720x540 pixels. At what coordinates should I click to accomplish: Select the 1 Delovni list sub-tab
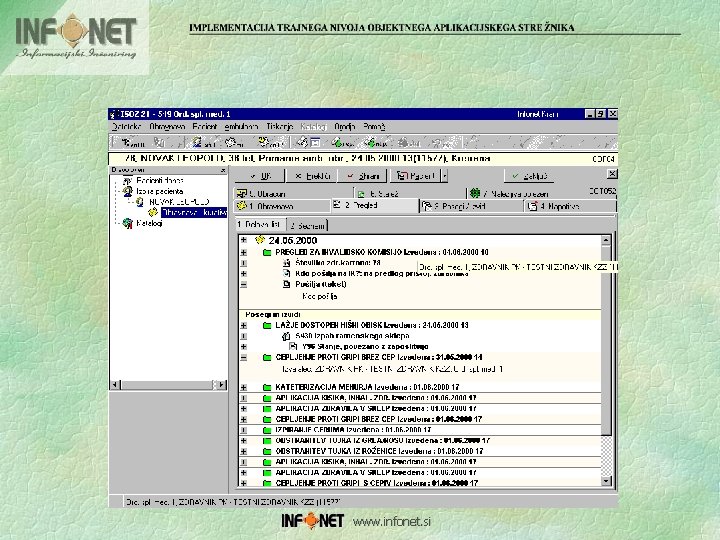(260, 225)
